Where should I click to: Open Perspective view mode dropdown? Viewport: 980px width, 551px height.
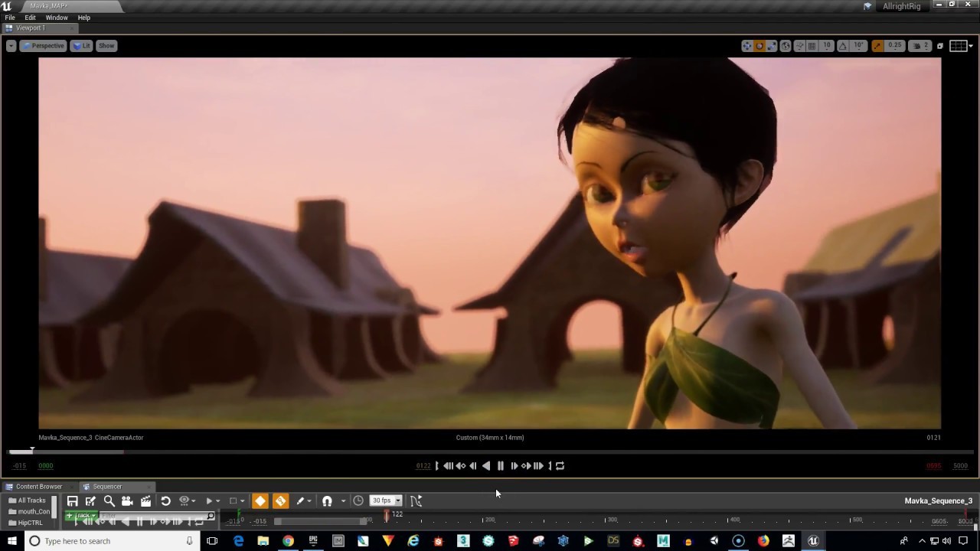pos(43,46)
